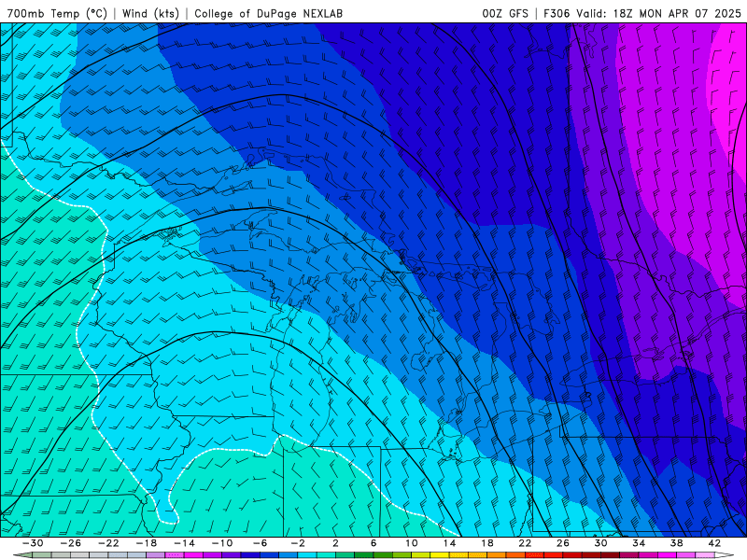
Task: Click the 22 value on the temperature scale
Action: (525, 543)
